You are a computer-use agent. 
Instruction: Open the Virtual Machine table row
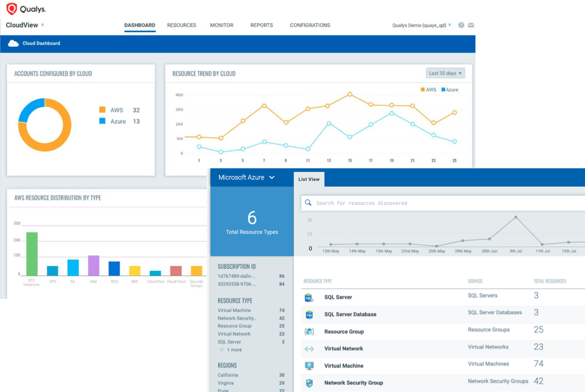pos(443,365)
